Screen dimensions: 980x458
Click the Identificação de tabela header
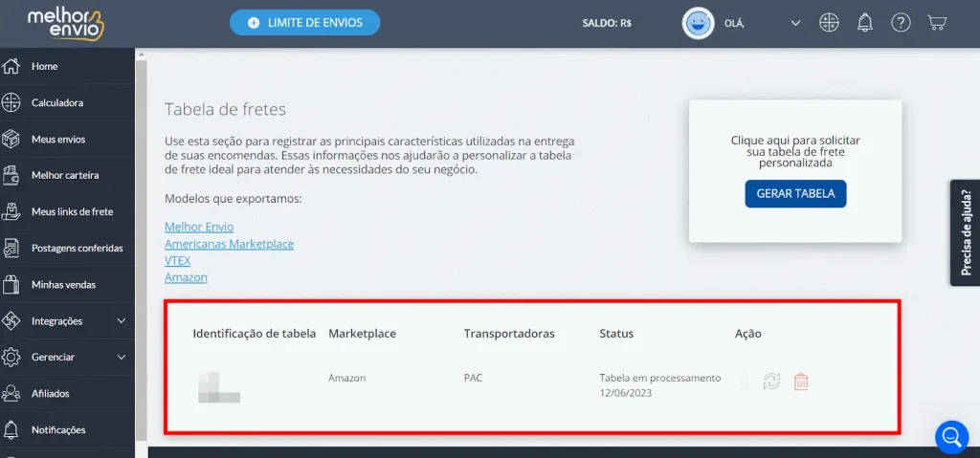click(255, 334)
